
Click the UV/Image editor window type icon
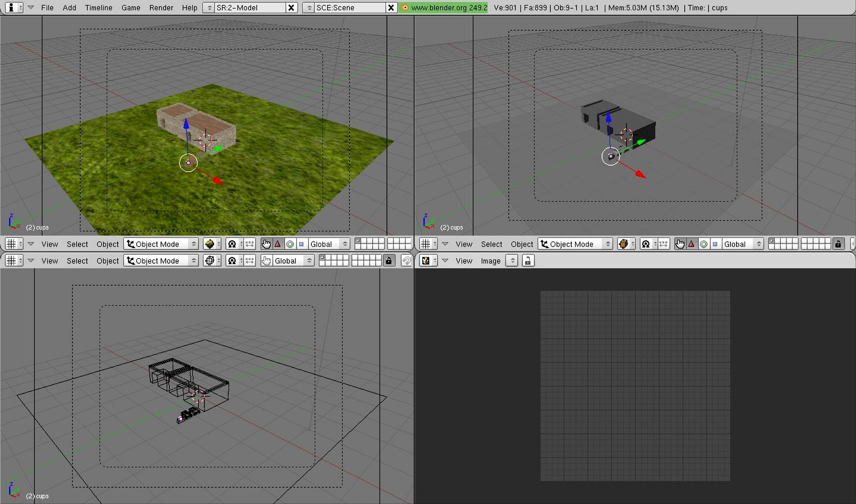(x=426, y=261)
